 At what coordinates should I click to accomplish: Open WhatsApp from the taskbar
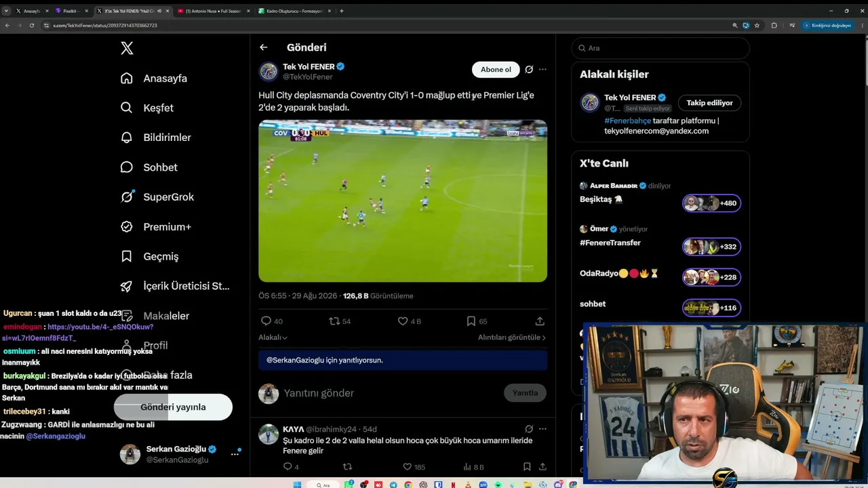(349, 485)
